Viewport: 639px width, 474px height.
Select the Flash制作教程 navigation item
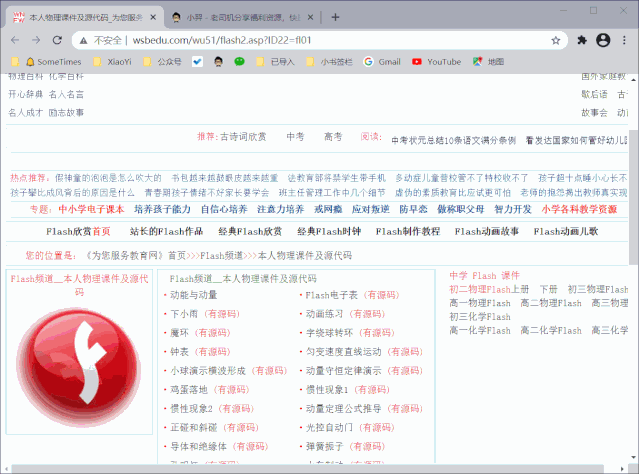pyautogui.click(x=407, y=231)
